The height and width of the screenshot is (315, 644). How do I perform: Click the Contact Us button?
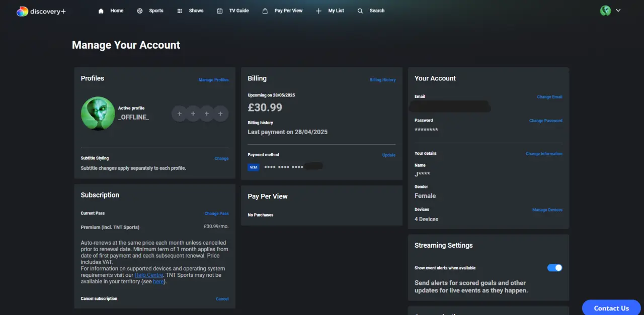(611, 308)
